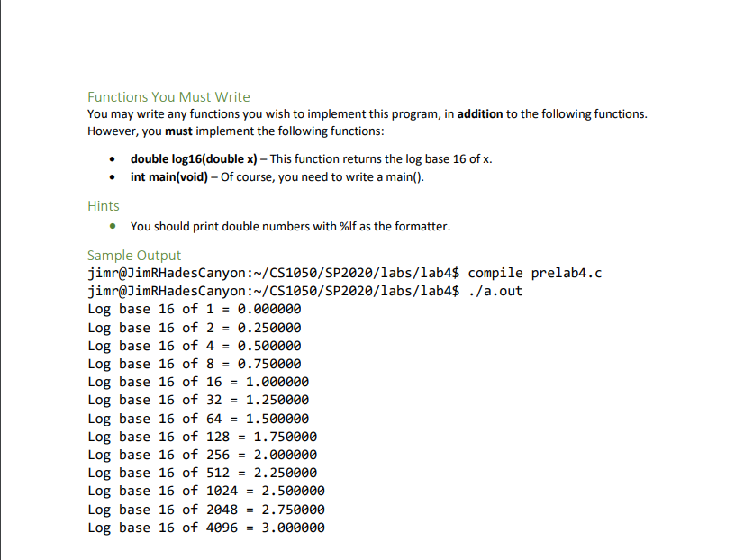Image resolution: width=735 pixels, height=560 pixels.
Task: Click the output line for 512
Action: coord(202,473)
